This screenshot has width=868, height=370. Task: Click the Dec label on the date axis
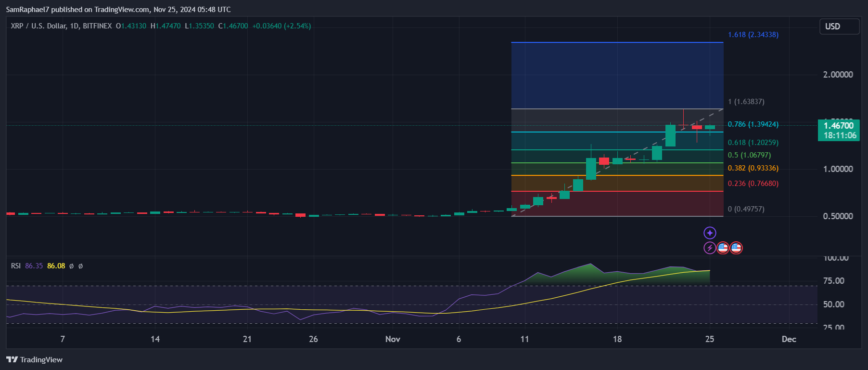coord(789,339)
